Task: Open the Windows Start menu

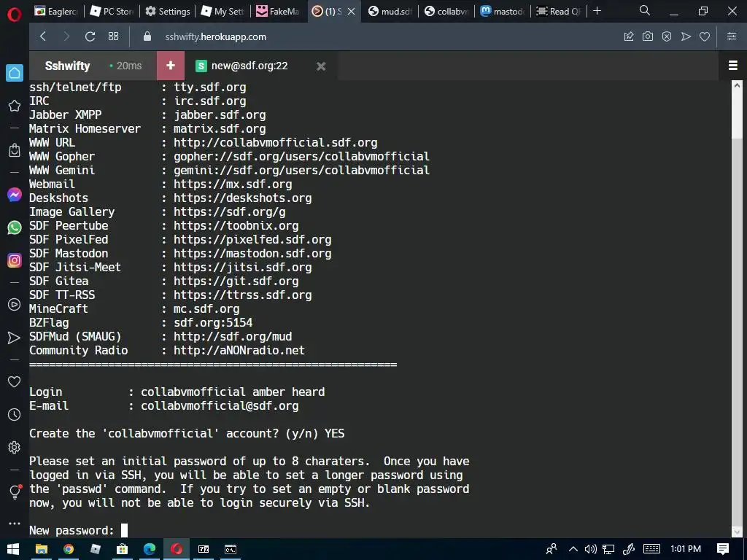Action: tap(13, 549)
